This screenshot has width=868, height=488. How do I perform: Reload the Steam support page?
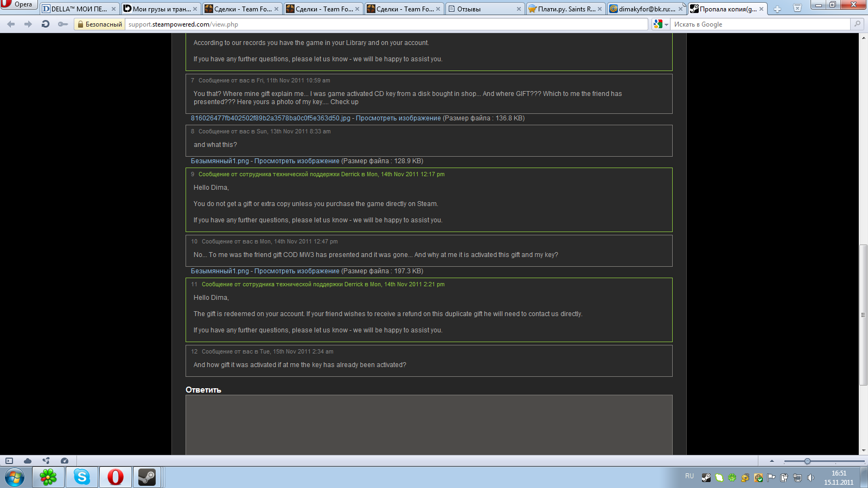click(46, 24)
